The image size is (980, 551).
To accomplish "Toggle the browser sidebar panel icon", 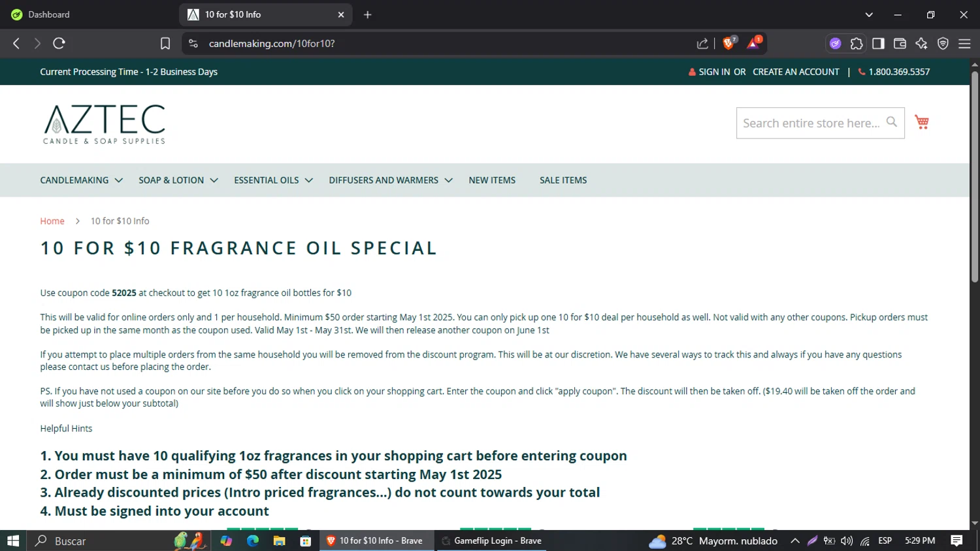I will tap(878, 43).
